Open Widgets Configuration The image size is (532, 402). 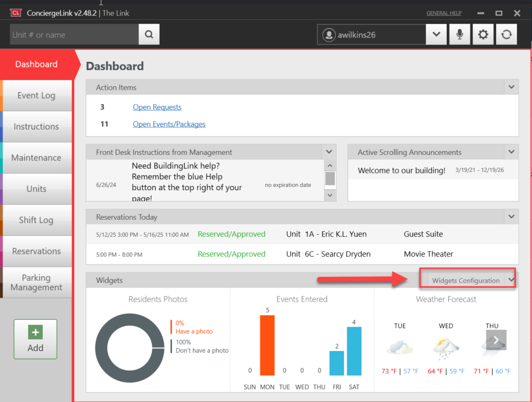click(x=466, y=280)
